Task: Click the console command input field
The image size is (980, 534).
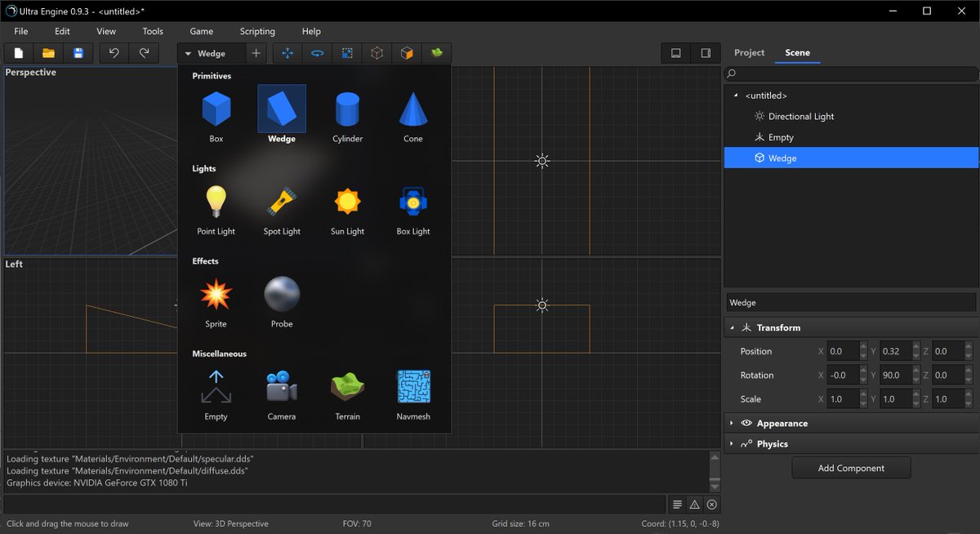Action: click(x=335, y=505)
